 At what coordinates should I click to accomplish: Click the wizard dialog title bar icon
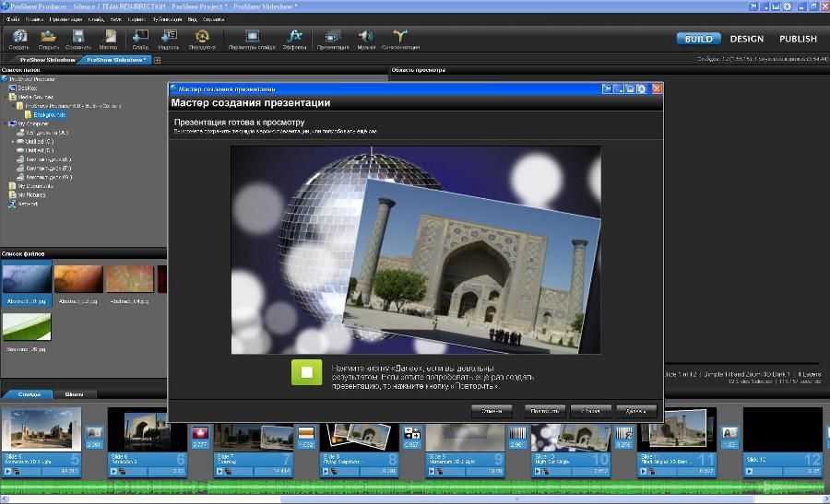(173, 88)
